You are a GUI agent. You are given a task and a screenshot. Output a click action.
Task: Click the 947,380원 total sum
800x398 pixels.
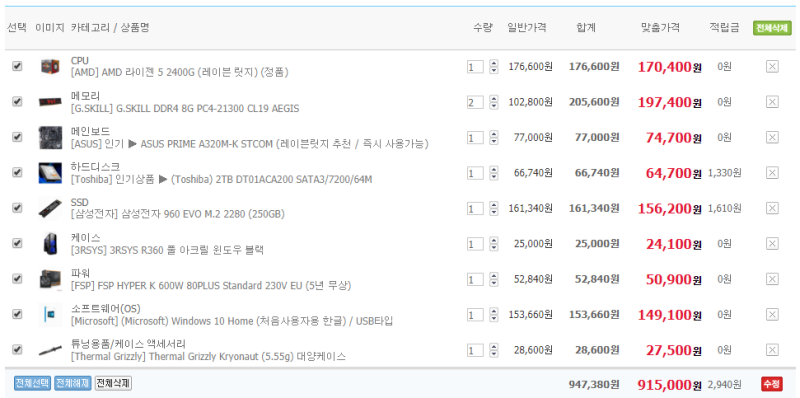pyautogui.click(x=594, y=384)
